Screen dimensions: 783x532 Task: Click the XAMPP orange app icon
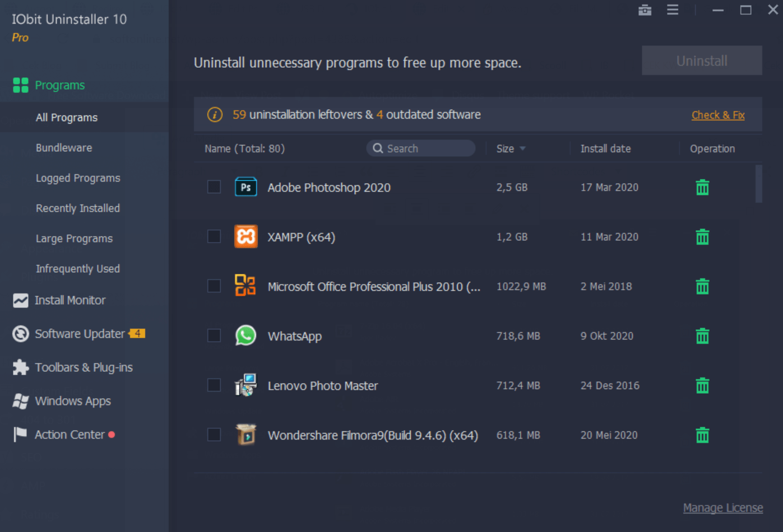pos(245,236)
